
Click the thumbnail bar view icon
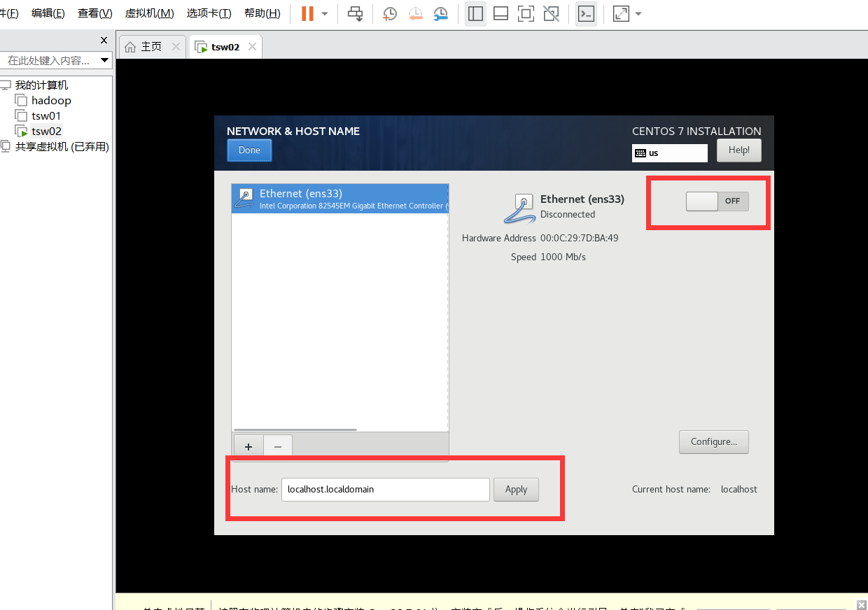tap(500, 14)
